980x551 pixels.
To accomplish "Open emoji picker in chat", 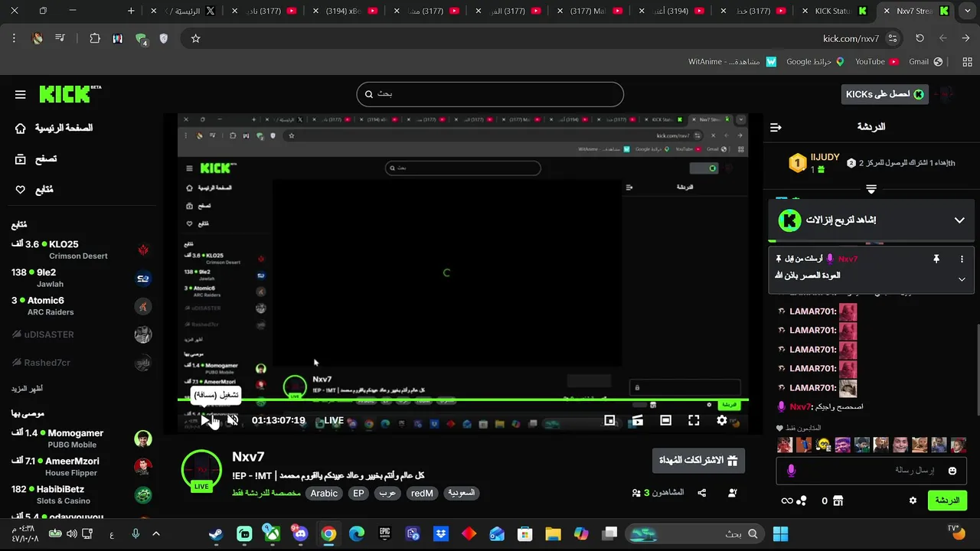I will (x=952, y=471).
